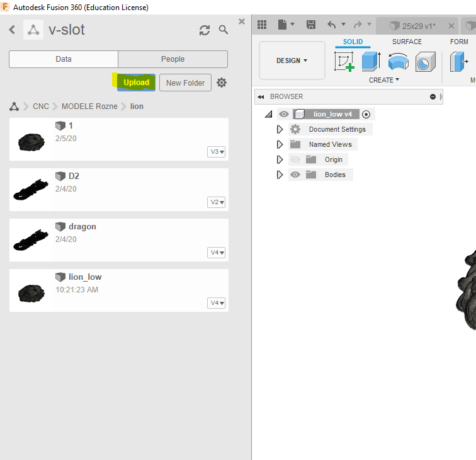Expand Document Settings node

point(280,129)
